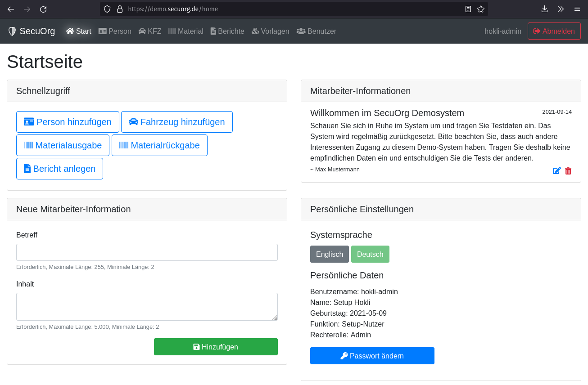
Task: Click the Schnellzugriff panel header
Action: (147, 91)
